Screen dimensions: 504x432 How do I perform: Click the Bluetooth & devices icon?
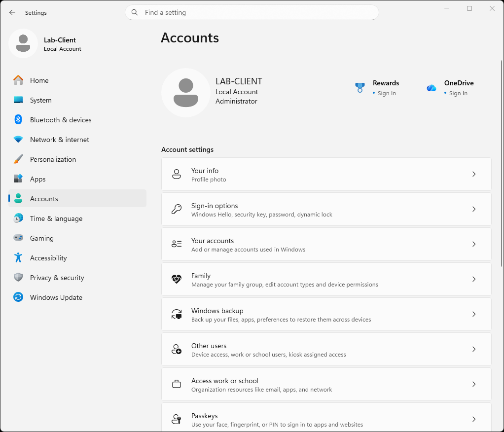18,120
